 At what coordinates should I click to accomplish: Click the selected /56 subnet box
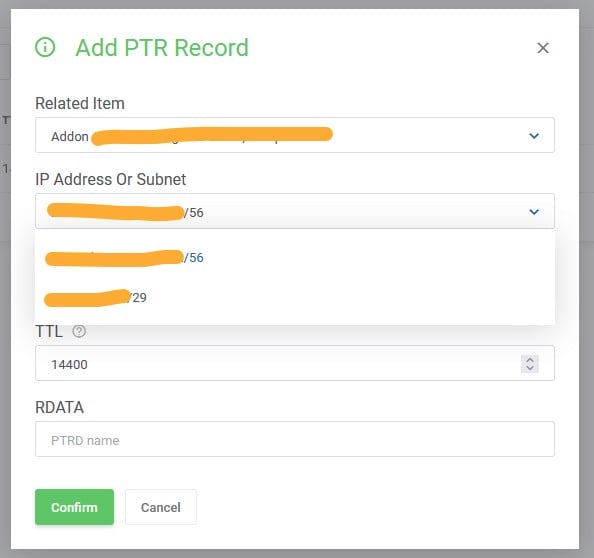click(295, 211)
